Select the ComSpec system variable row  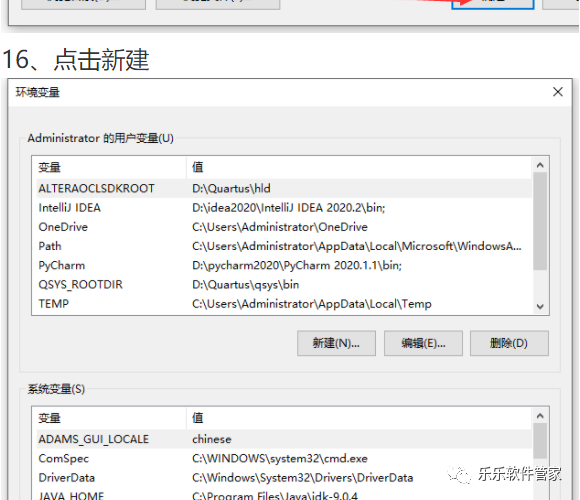[x=284, y=459]
